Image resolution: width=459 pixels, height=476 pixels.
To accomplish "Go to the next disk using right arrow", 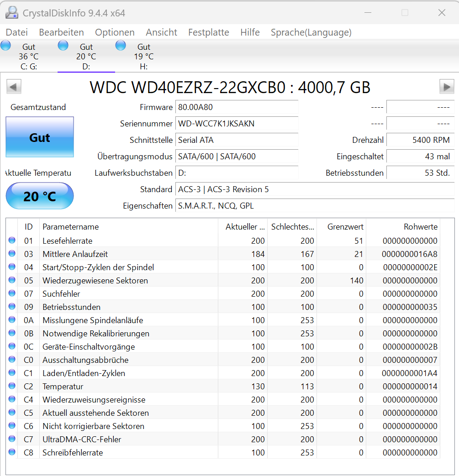I will pos(446,87).
